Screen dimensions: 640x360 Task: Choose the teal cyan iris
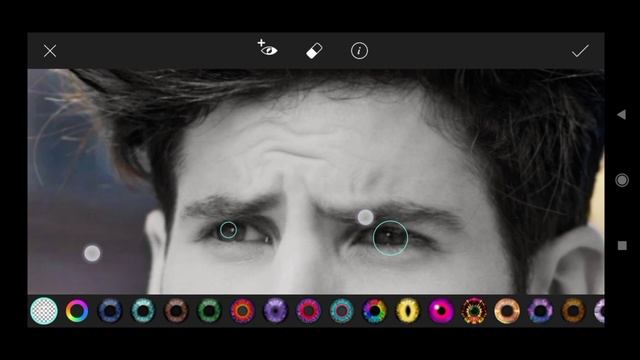(143, 311)
